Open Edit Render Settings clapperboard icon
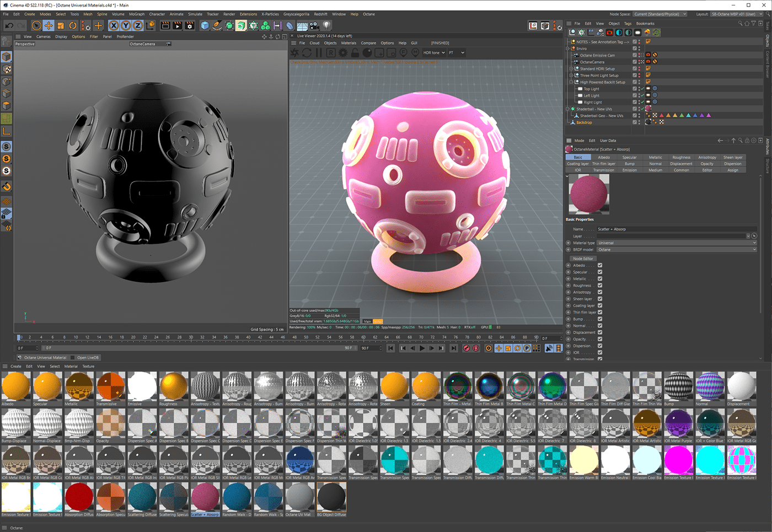 (190, 25)
